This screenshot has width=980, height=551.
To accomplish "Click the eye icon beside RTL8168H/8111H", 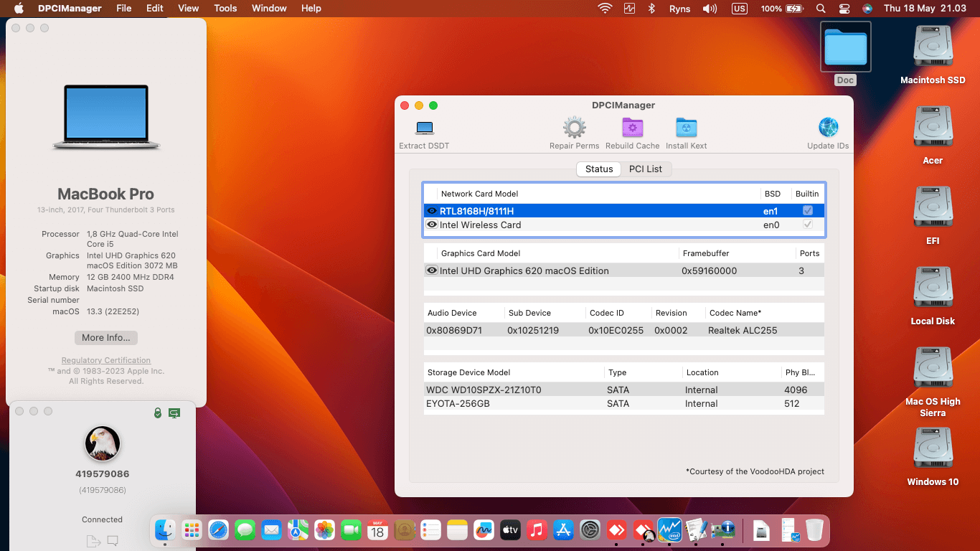I will click(x=432, y=211).
